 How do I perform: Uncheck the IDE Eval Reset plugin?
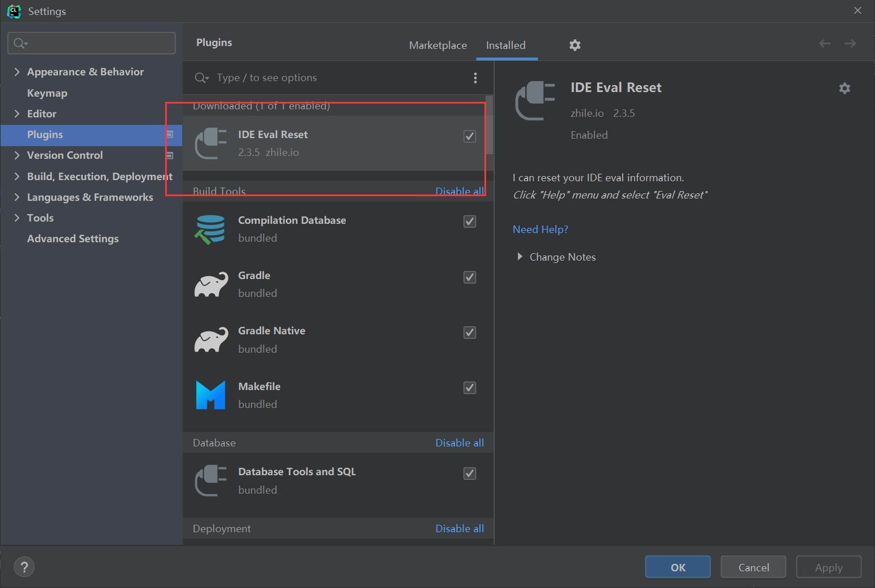point(469,136)
